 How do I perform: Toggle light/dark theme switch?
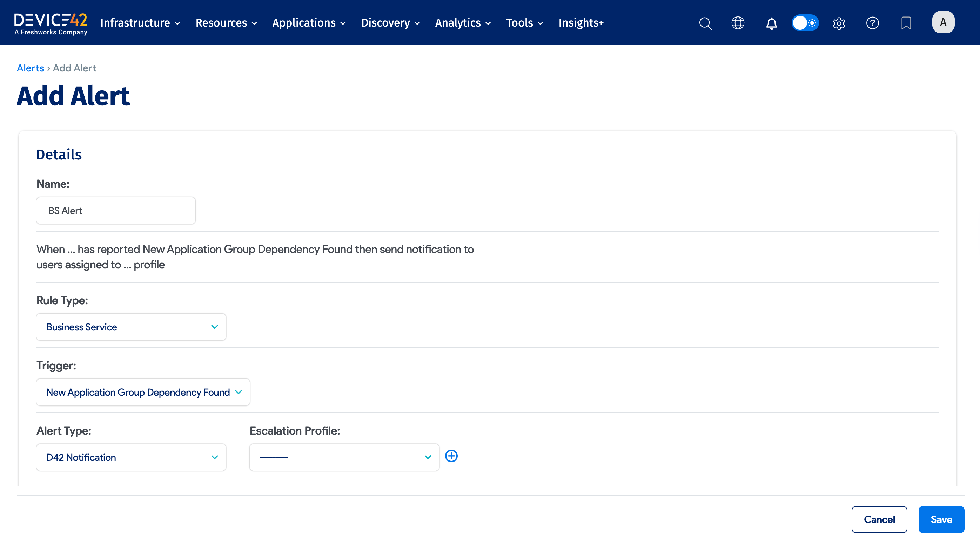(x=805, y=23)
